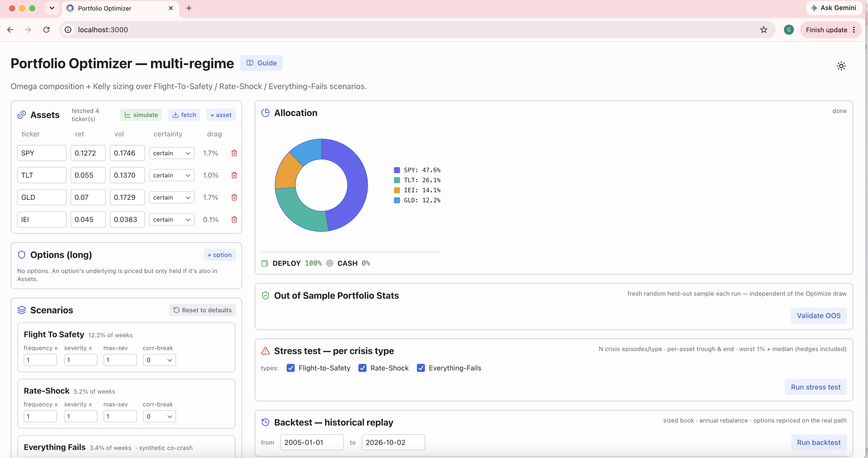Bookmark this page with the star icon
Screen dimensions: 868x458
pos(763,30)
